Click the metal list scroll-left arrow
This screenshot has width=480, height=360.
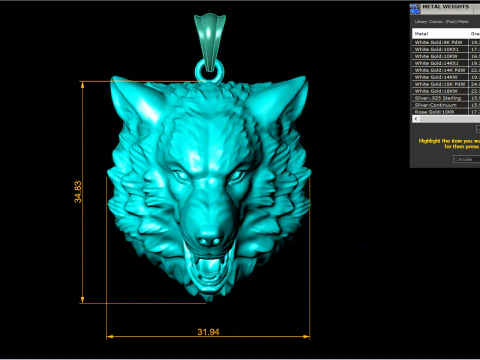coord(416,119)
